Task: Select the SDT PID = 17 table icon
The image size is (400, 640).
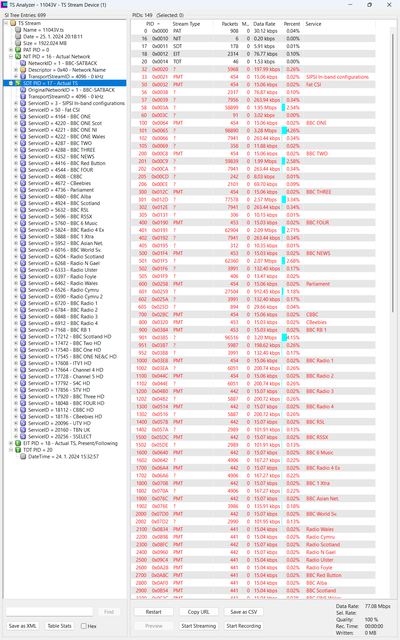Action: [x=18, y=83]
